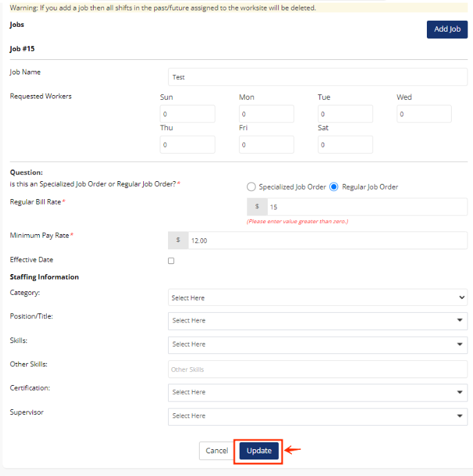Click the Update button

pyautogui.click(x=259, y=451)
